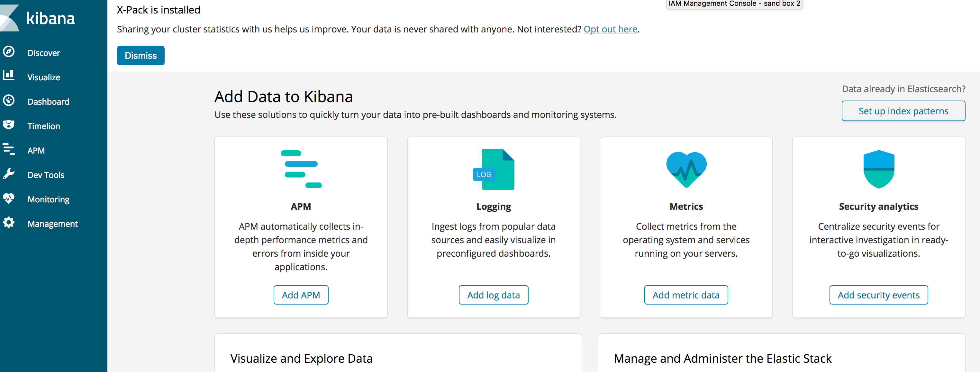Image resolution: width=980 pixels, height=372 pixels.
Task: Click the Timelion bear face icon
Action: coord(9,125)
